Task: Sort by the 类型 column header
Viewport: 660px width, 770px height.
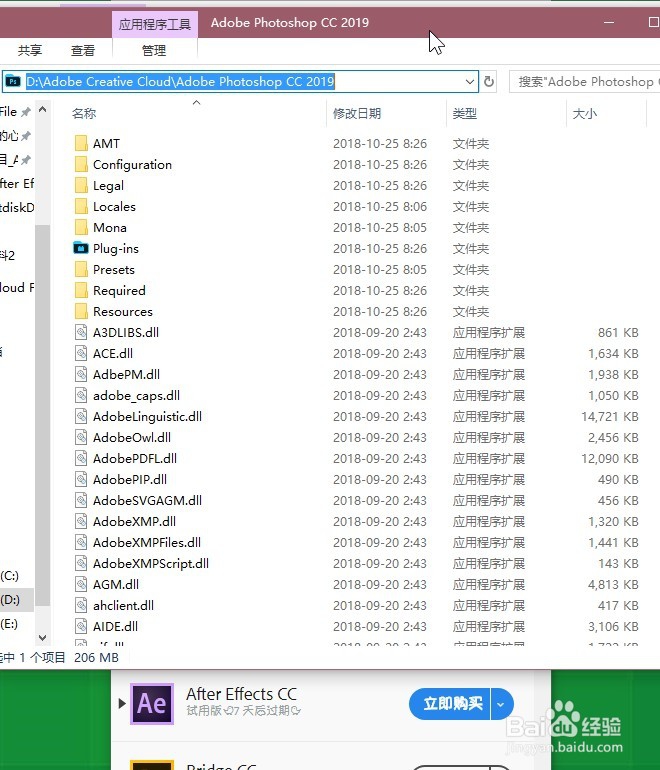Action: pyautogui.click(x=465, y=113)
